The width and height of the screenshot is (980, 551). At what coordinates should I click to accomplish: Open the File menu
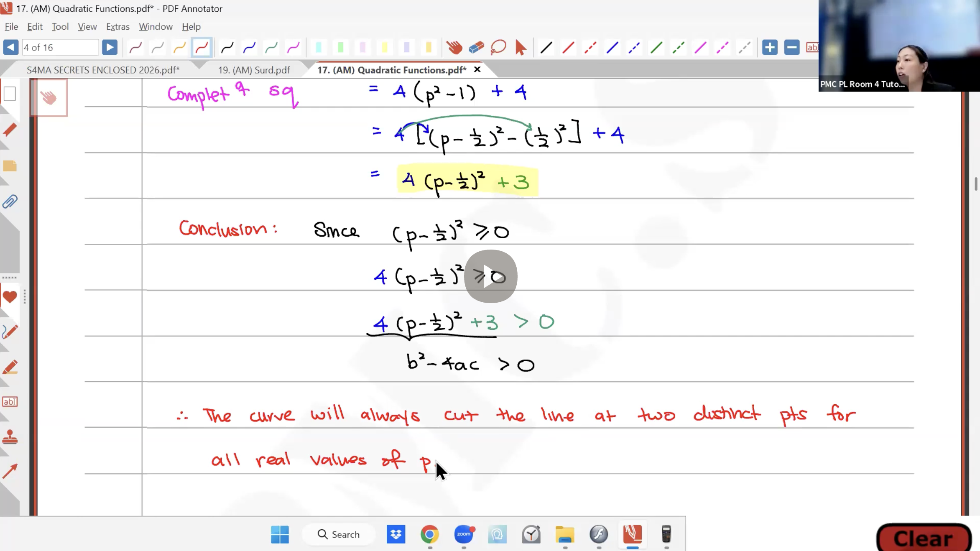coord(11,26)
